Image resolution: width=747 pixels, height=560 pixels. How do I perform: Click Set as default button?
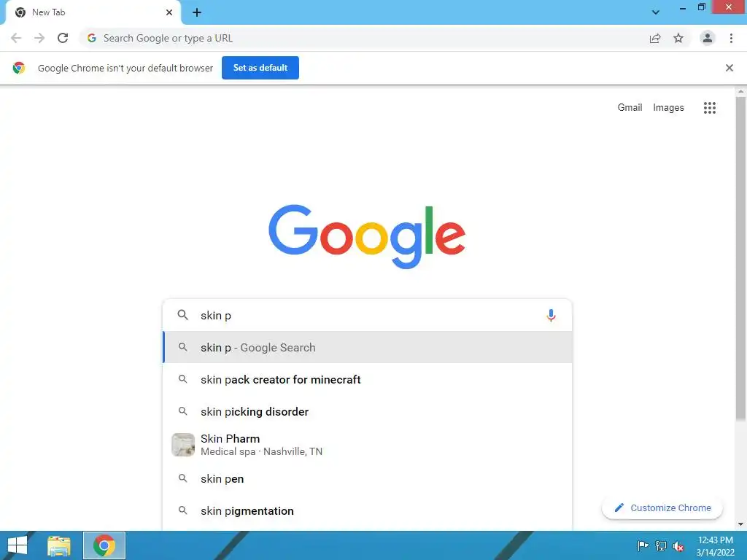pyautogui.click(x=260, y=68)
